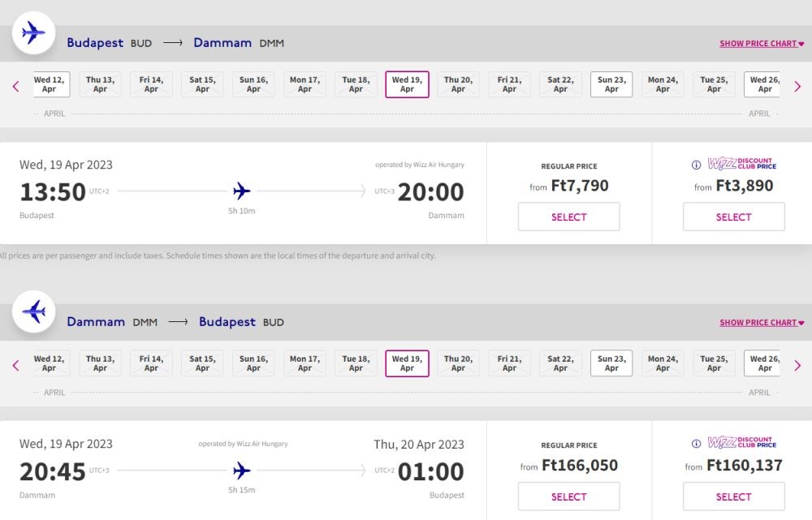
Task: Click the outbound Wed 19 Apr date
Action: 407,84
